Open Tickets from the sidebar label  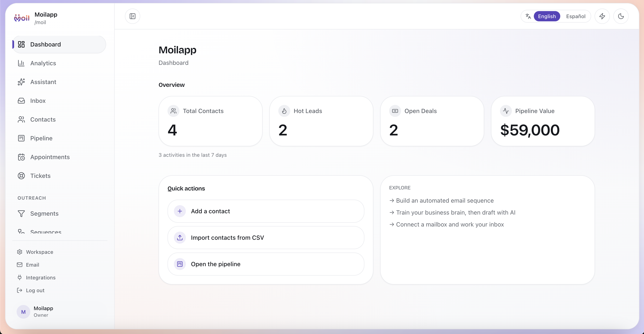coord(40,176)
